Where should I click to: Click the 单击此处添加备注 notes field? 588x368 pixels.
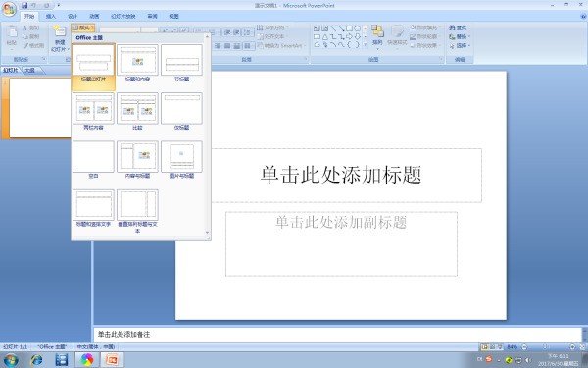click(x=337, y=335)
